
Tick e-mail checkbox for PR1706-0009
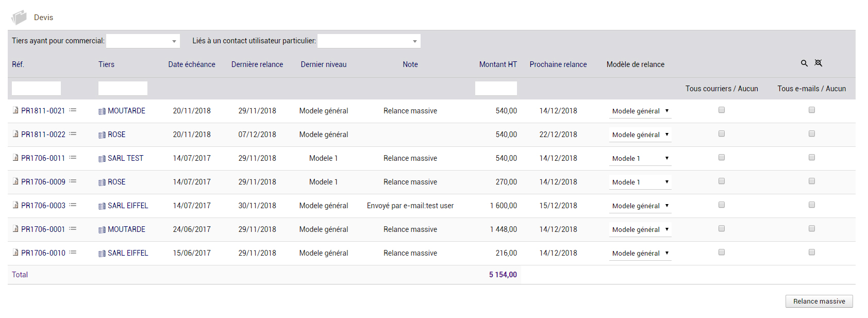(x=812, y=181)
